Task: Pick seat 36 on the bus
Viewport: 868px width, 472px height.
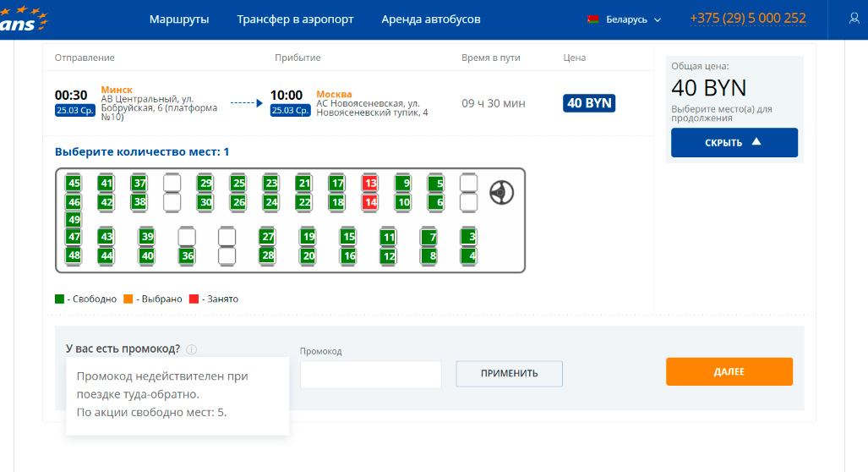Action: [x=187, y=255]
